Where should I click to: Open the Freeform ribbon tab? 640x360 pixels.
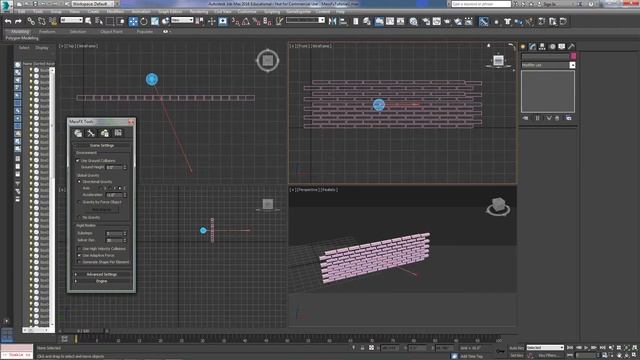47,31
